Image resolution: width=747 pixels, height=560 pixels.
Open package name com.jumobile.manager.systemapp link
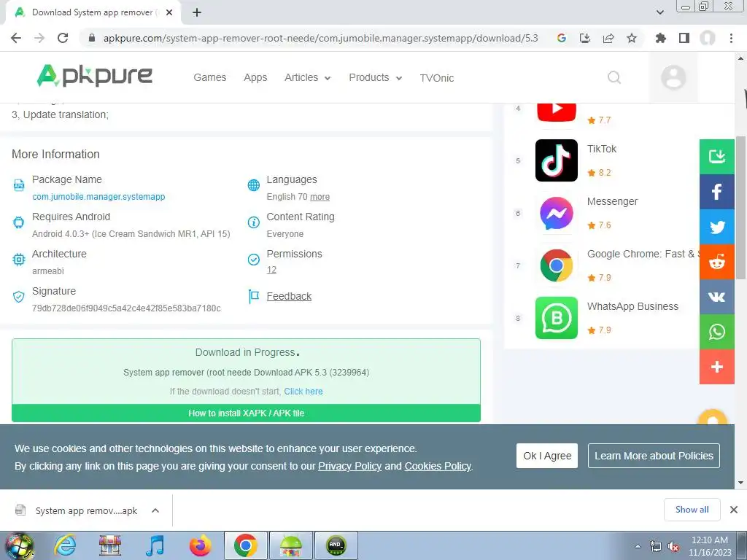(x=98, y=197)
